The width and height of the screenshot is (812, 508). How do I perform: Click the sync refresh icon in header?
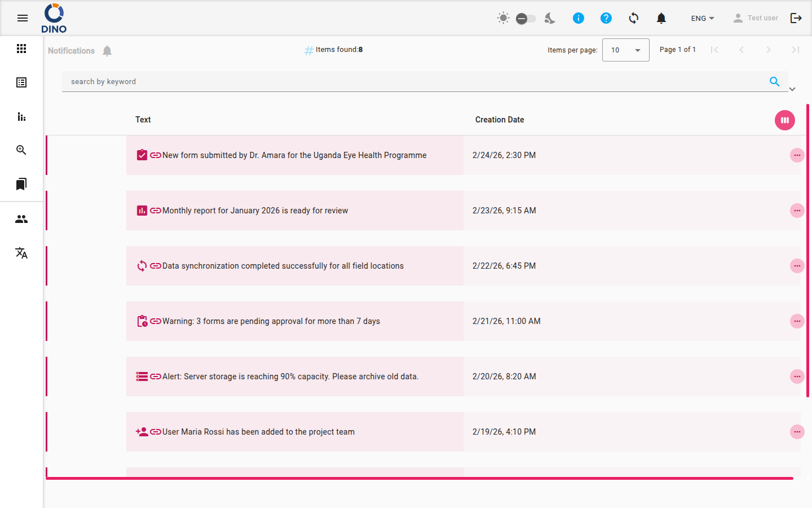click(634, 18)
